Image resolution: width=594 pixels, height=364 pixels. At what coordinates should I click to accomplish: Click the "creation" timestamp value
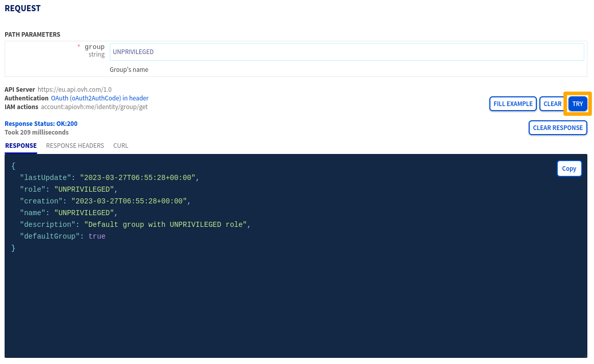click(129, 201)
